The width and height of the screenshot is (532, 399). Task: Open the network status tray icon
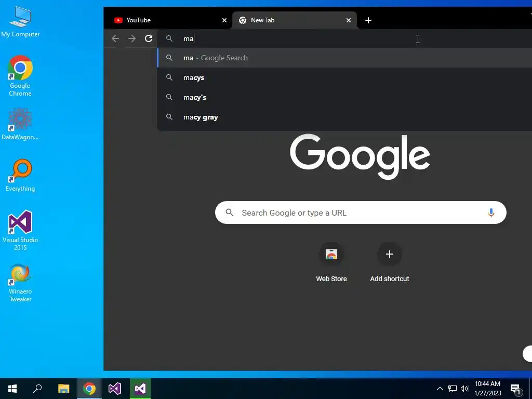[x=453, y=389]
